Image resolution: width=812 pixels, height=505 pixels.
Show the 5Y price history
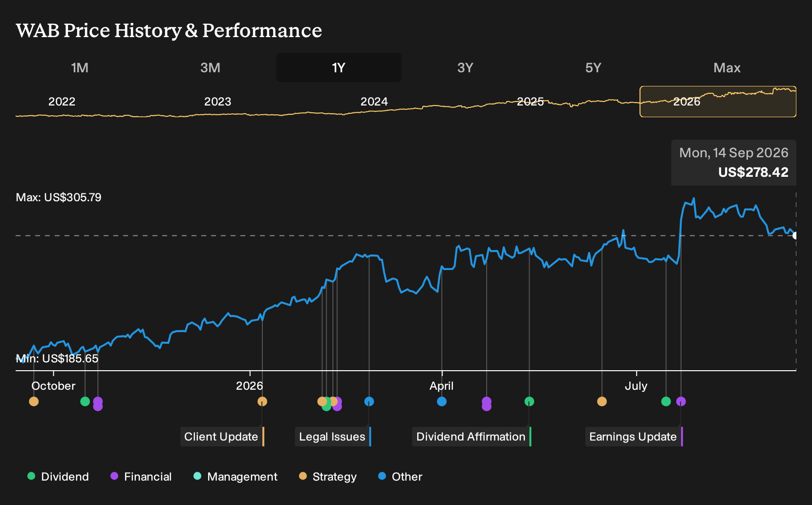(x=593, y=67)
